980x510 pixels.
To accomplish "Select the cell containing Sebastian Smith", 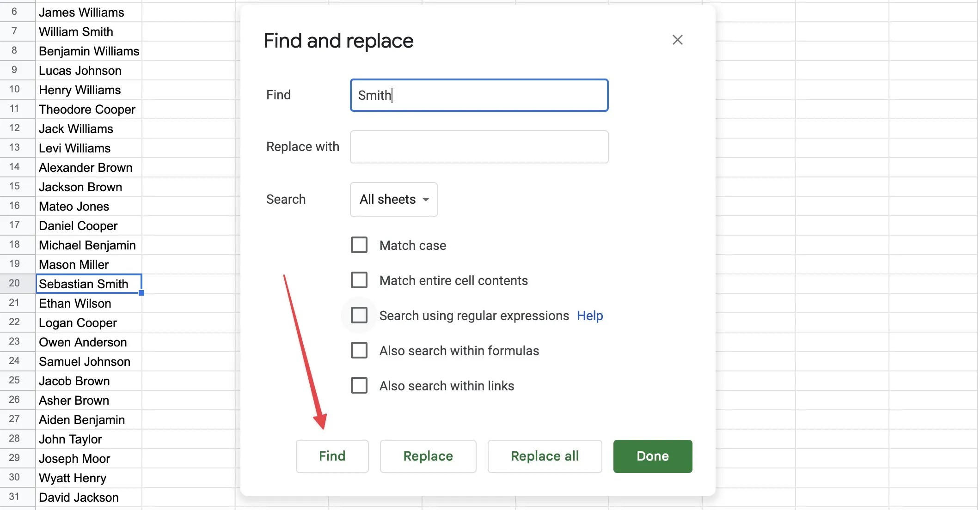I will (x=88, y=284).
